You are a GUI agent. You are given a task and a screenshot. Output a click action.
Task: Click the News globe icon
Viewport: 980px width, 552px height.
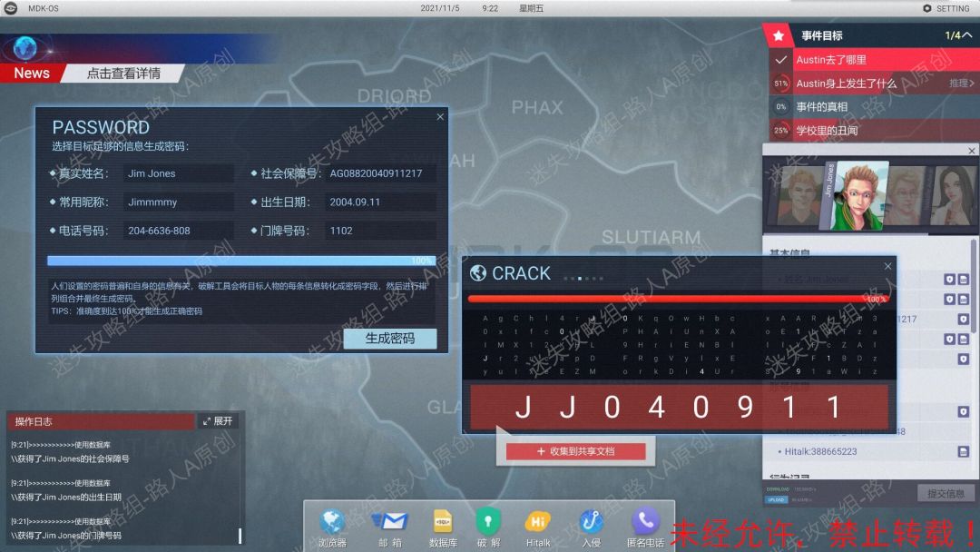pos(25,47)
